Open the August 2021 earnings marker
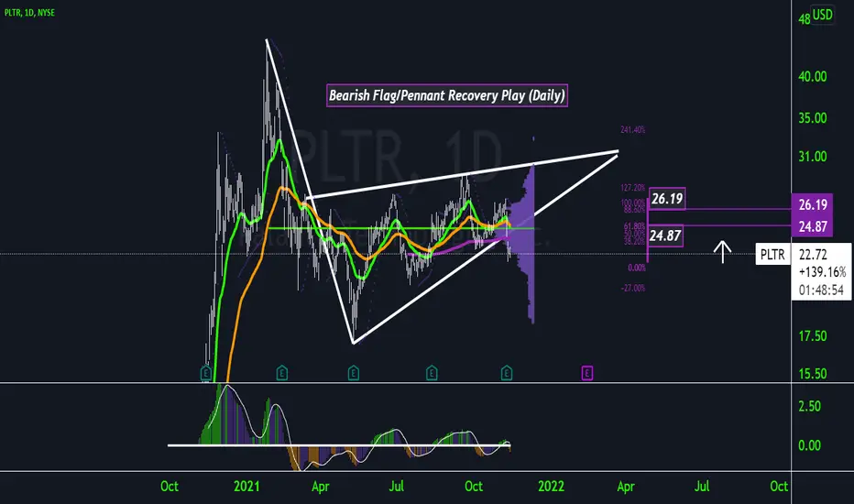Screen dimensions: 854x504 pyautogui.click(x=432, y=373)
